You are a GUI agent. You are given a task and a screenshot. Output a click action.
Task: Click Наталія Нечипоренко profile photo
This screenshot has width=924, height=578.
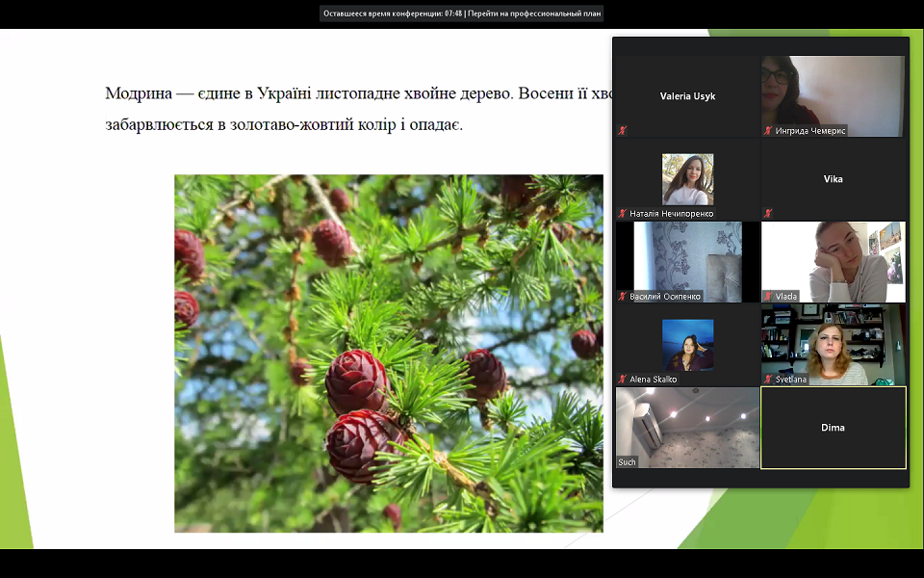[687, 179]
